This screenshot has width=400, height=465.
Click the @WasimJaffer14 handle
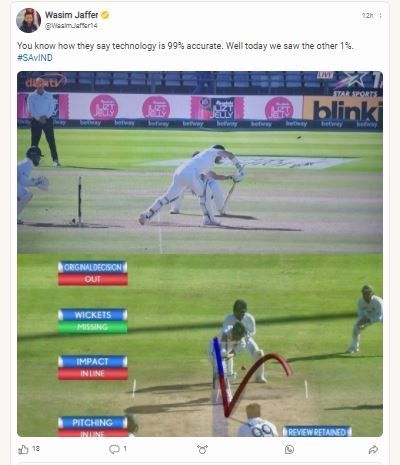pos(71,26)
